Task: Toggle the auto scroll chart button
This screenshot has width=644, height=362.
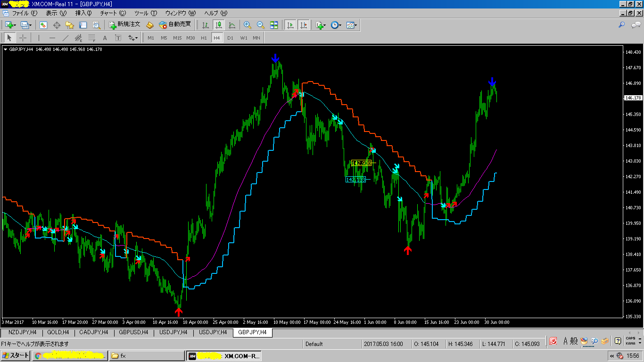Action: coord(290,25)
